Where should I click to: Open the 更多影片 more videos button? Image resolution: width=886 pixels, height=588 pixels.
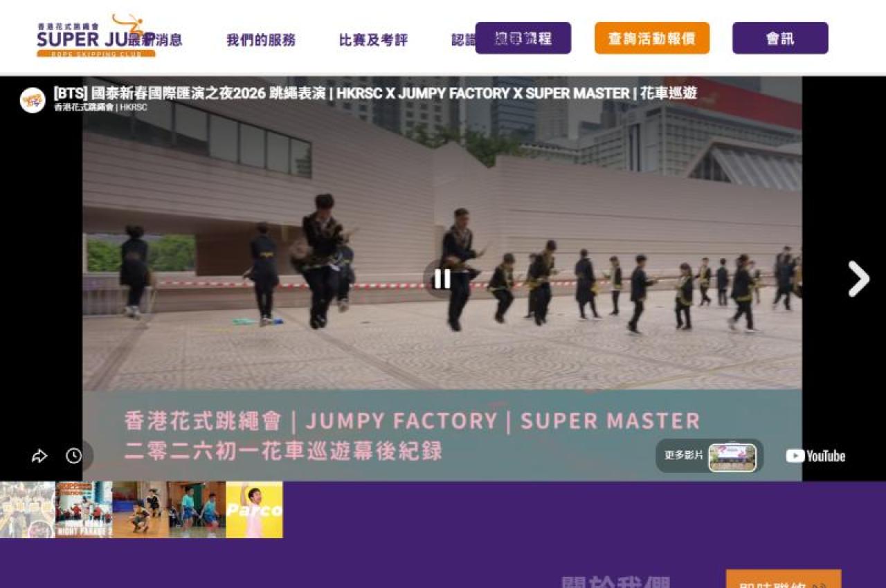coord(709,456)
